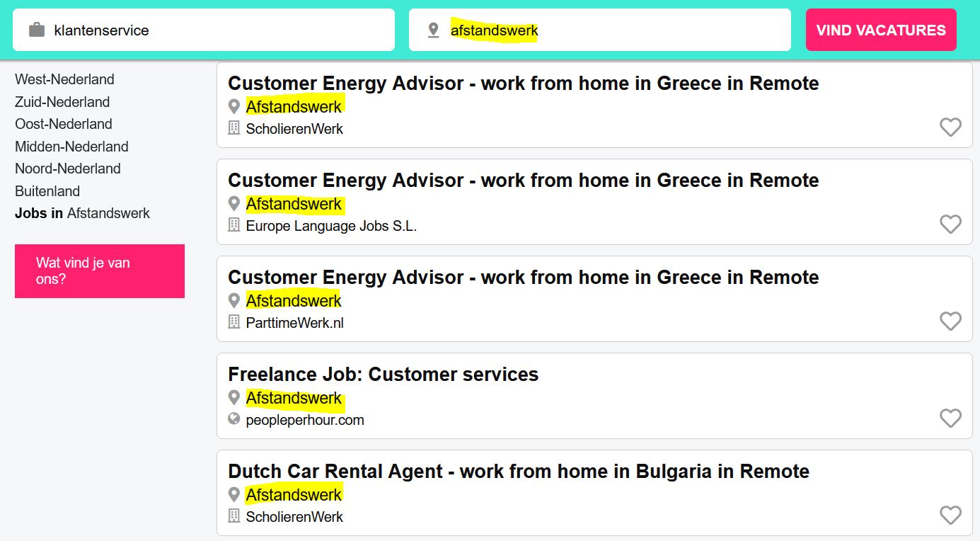The image size is (980, 541).
Task: Click the klantenservice job search field
Action: coord(204,30)
